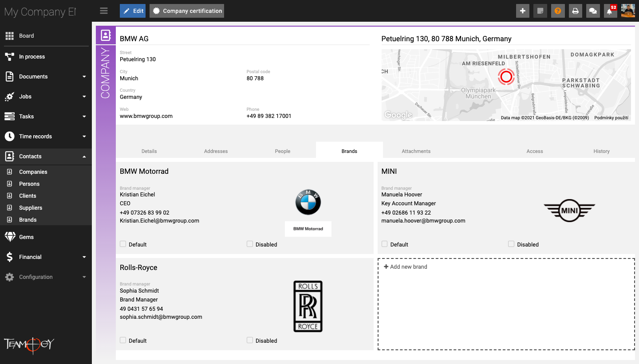Viewport: 639px width, 364px height.
Task: Click sophia.schmidt@bmwgroup.com email
Action: tap(161, 317)
